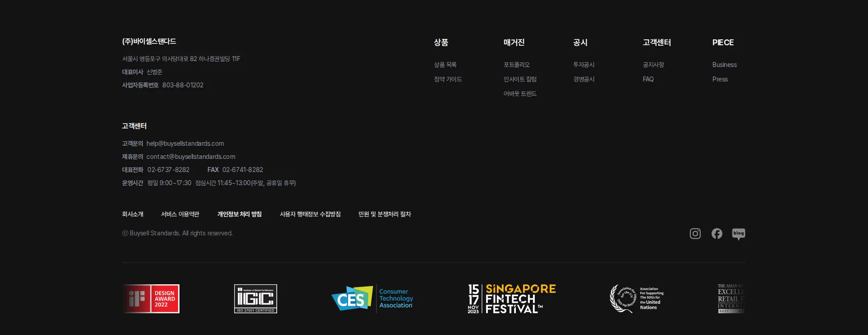Open 민원 및 분쟁처리 절차 link
Image resolution: width=868 pixels, height=335 pixels.
[384, 214]
